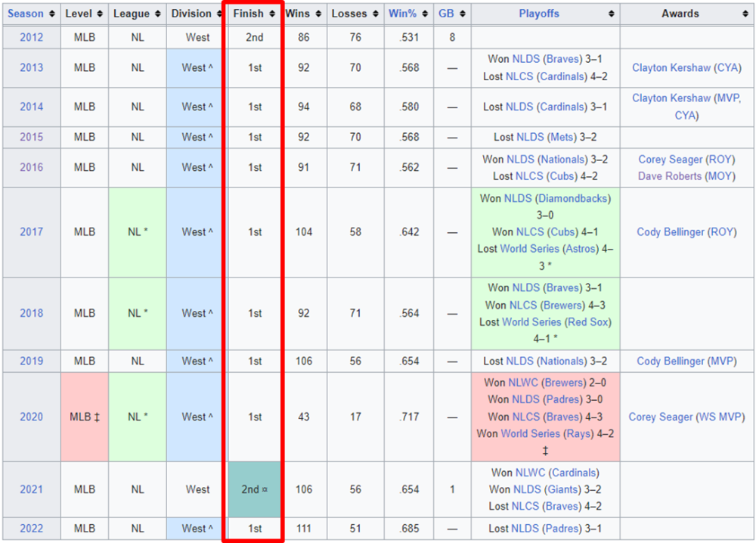Select the .685 win percentage cell

pos(409,529)
